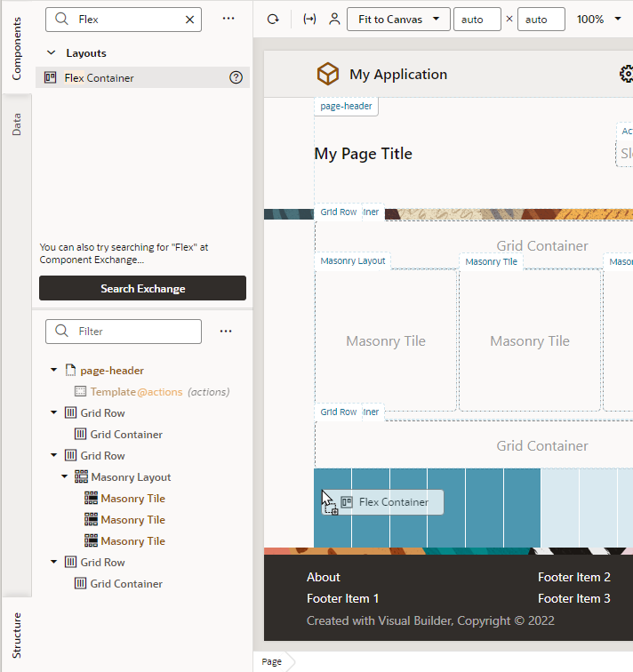This screenshot has width=633, height=672.
Task: Click the Structure side tab
Action: click(16, 636)
